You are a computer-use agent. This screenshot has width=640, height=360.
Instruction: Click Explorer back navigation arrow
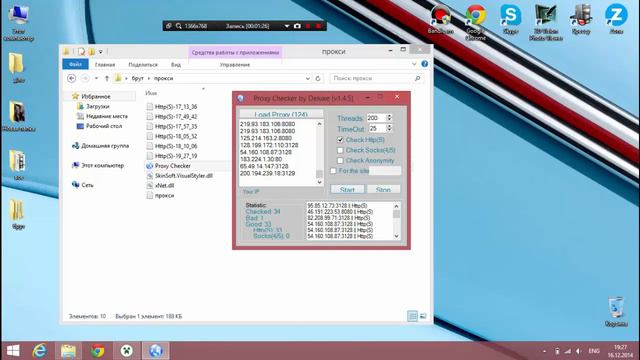(x=71, y=78)
